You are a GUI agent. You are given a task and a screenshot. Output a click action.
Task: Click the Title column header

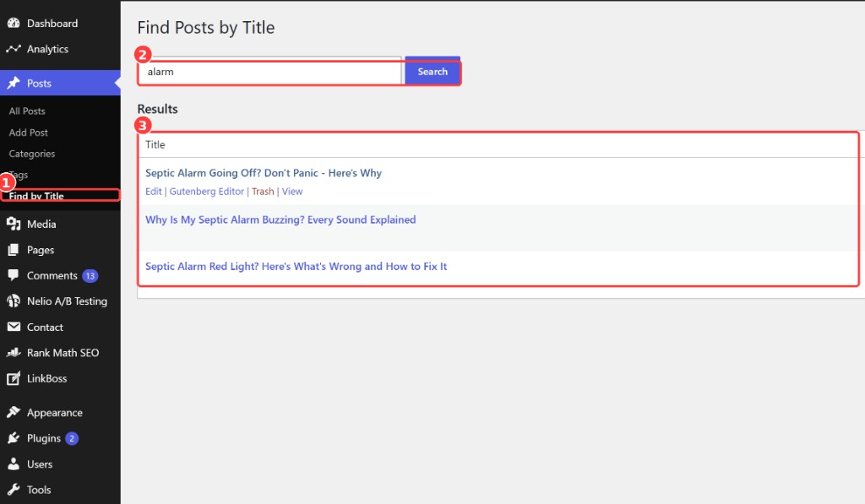pyautogui.click(x=155, y=144)
